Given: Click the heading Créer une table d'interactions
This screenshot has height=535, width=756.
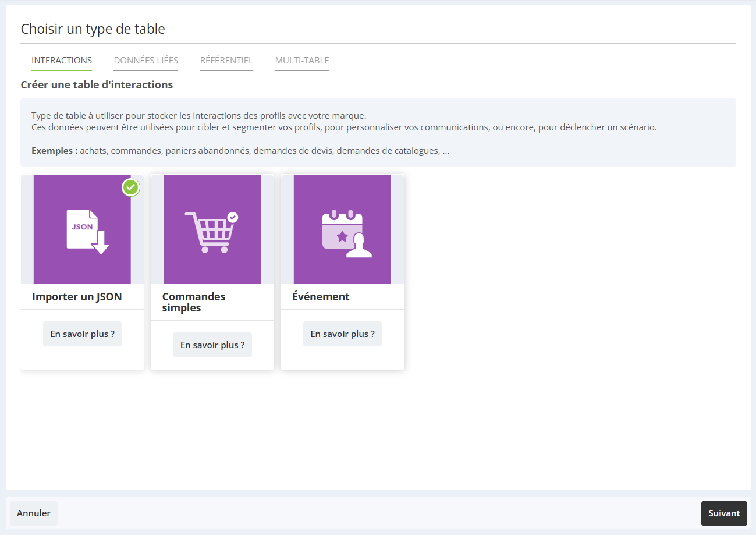Looking at the screenshot, I should click(x=97, y=85).
